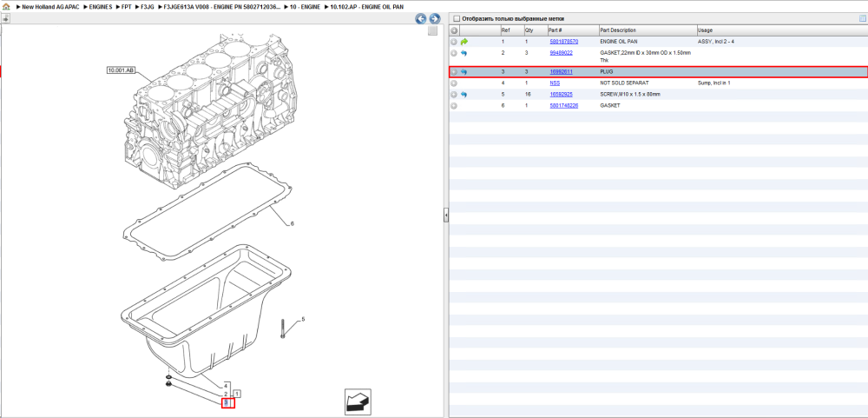This screenshot has width=868, height=418.
Task: Click round add icon in last GASKET row
Action: (454, 105)
